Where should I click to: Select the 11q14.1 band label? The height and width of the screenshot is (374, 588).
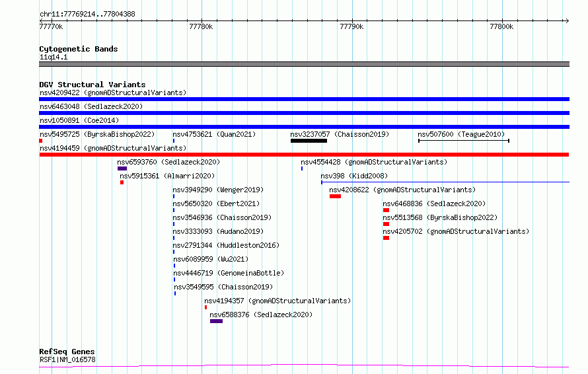coord(54,57)
